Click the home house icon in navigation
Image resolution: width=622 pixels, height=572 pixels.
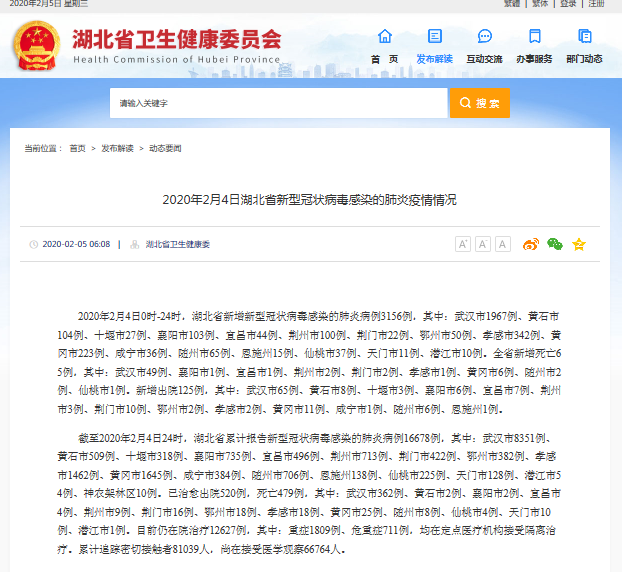(x=384, y=37)
